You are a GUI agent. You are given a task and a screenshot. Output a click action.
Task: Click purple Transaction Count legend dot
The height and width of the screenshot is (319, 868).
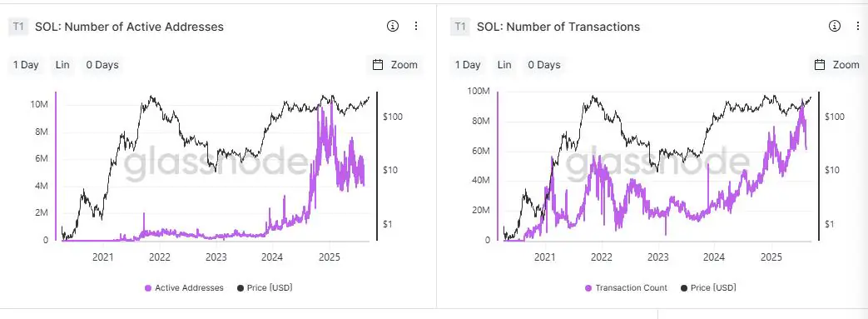pos(588,288)
